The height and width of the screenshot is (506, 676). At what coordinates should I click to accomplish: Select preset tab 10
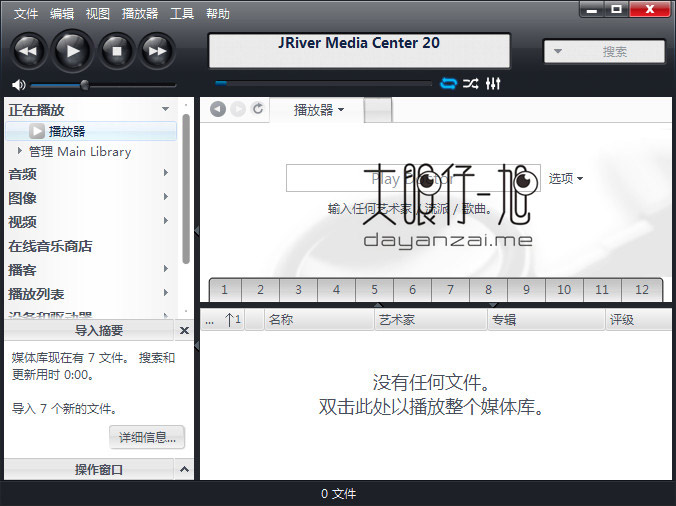pos(564,290)
